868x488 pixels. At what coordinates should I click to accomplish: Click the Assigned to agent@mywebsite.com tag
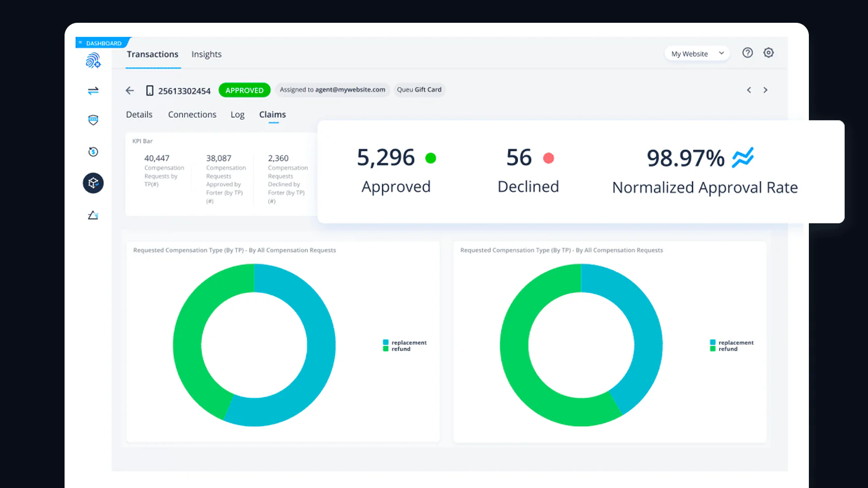pos(333,90)
